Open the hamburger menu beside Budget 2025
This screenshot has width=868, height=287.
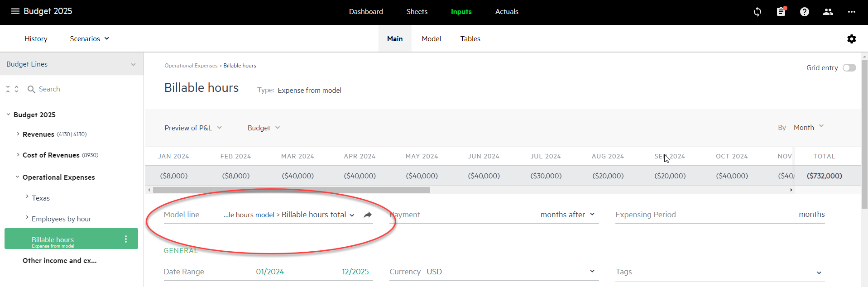pyautogui.click(x=15, y=11)
